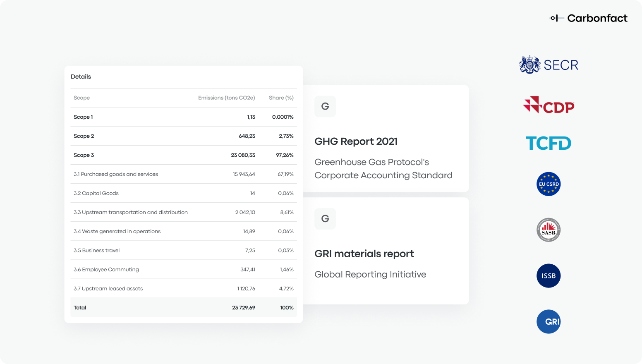The width and height of the screenshot is (642, 364).
Task: Open the GHG Report 2021 title
Action: tap(356, 141)
